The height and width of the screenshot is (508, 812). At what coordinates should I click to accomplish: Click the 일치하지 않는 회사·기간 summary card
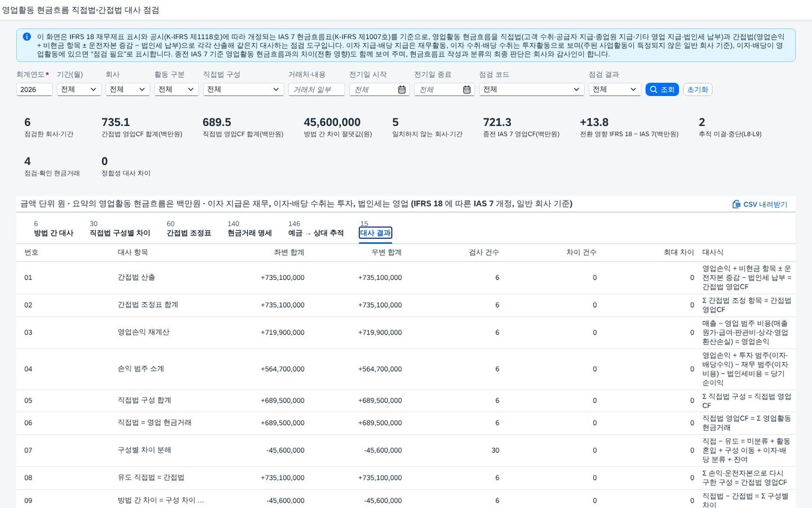(x=427, y=127)
